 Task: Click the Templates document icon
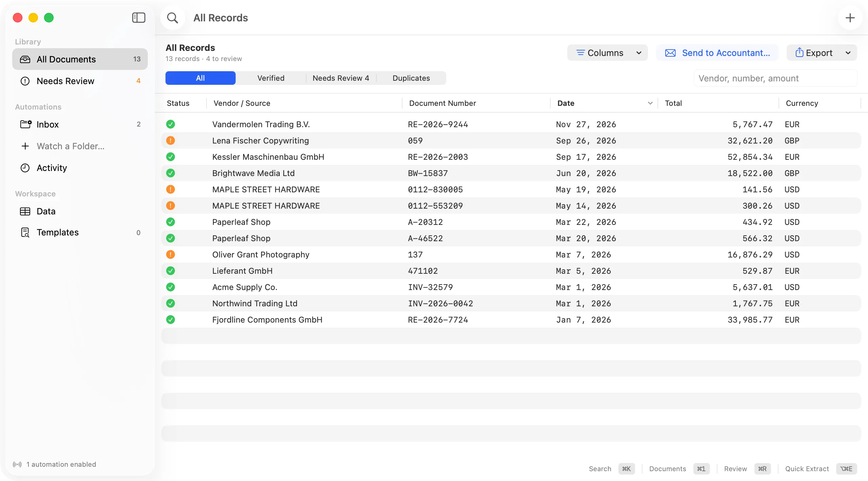(x=25, y=232)
